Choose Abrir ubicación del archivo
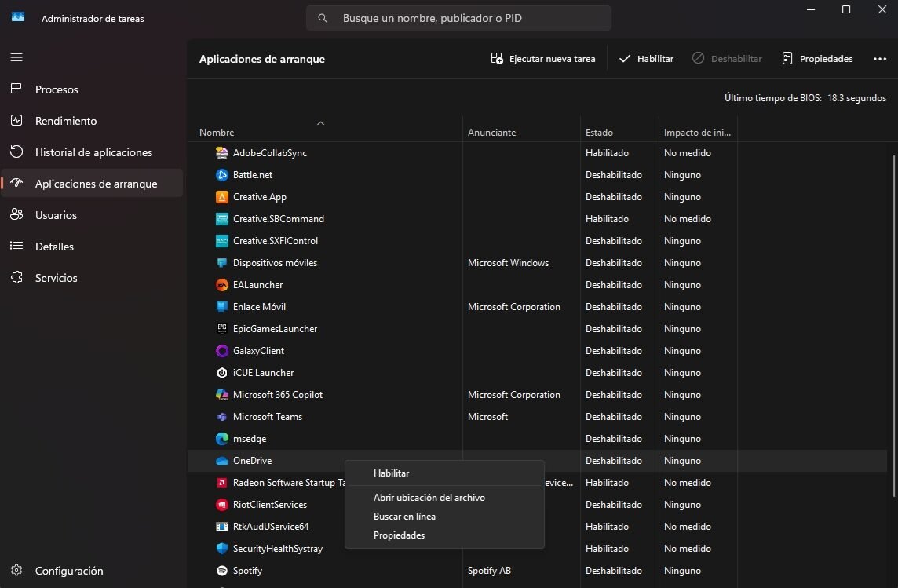 click(429, 498)
